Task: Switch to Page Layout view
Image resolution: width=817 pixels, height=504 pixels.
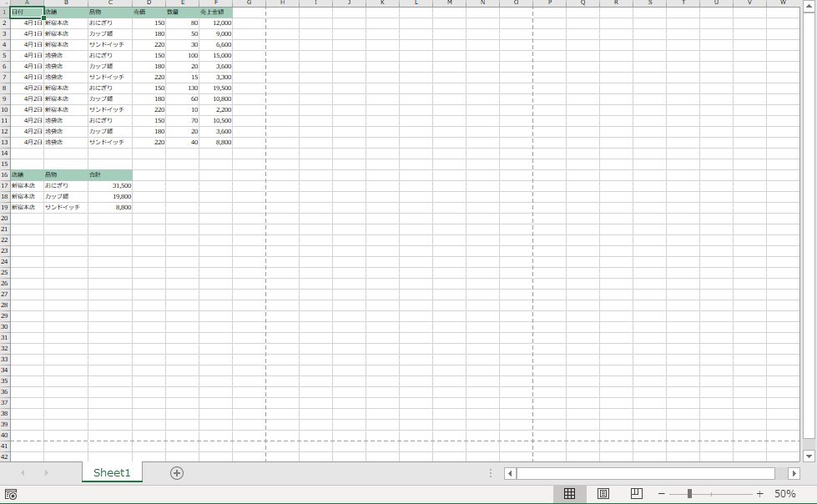Action: pyautogui.click(x=603, y=494)
